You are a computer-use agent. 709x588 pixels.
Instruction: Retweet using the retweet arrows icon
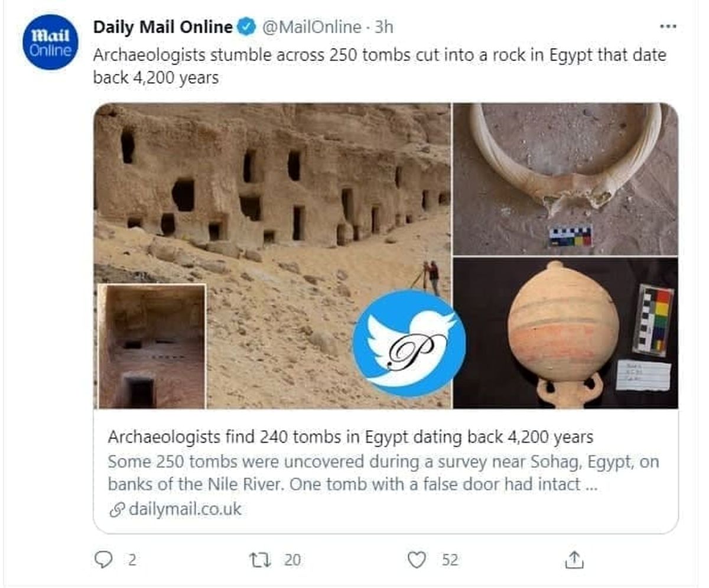(258, 559)
